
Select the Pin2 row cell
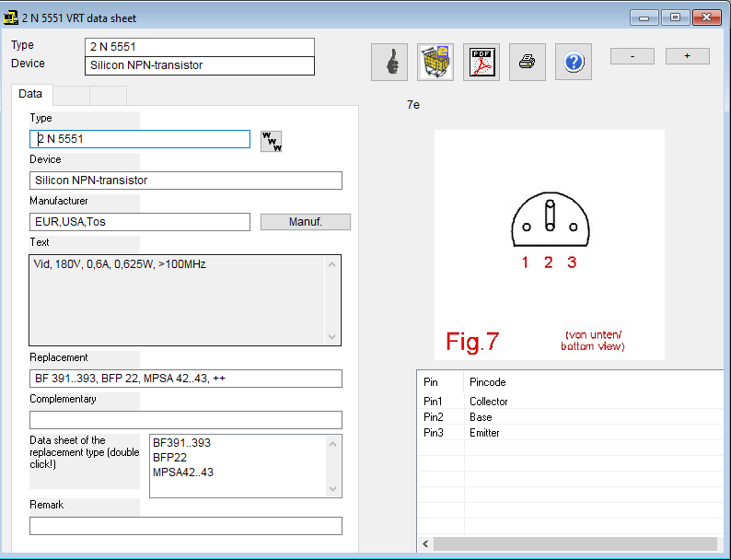tap(441, 417)
